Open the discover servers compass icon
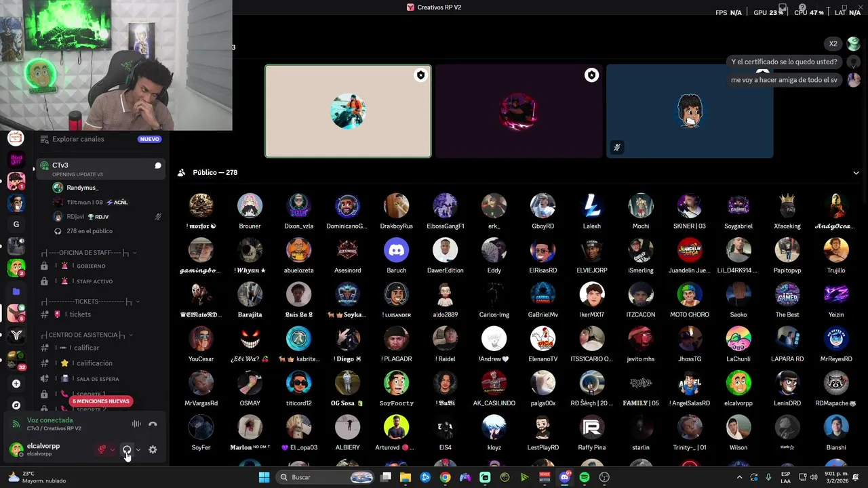This screenshot has width=868, height=488. (16, 405)
